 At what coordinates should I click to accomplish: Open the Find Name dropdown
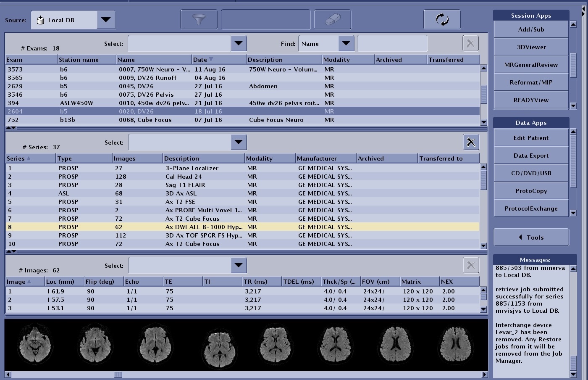pos(346,43)
